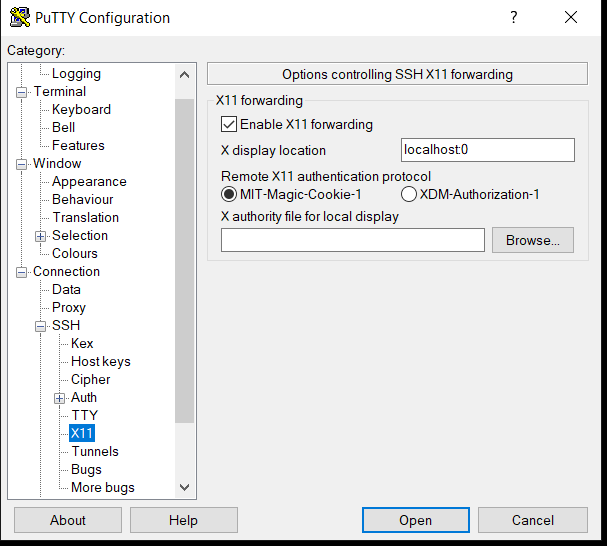Viewport: 607px width, 546px height.
Task: Click the question mark help icon
Action: [513, 17]
